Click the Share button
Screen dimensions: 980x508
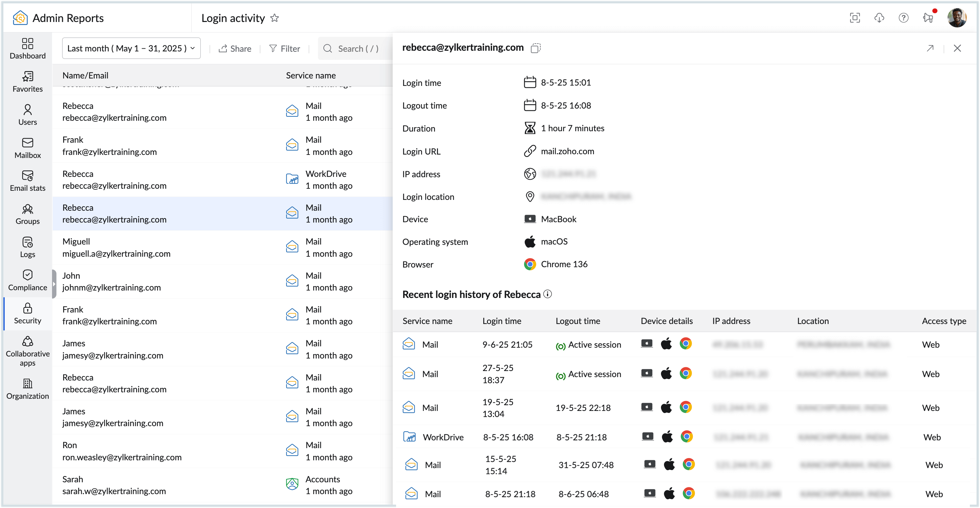click(235, 49)
